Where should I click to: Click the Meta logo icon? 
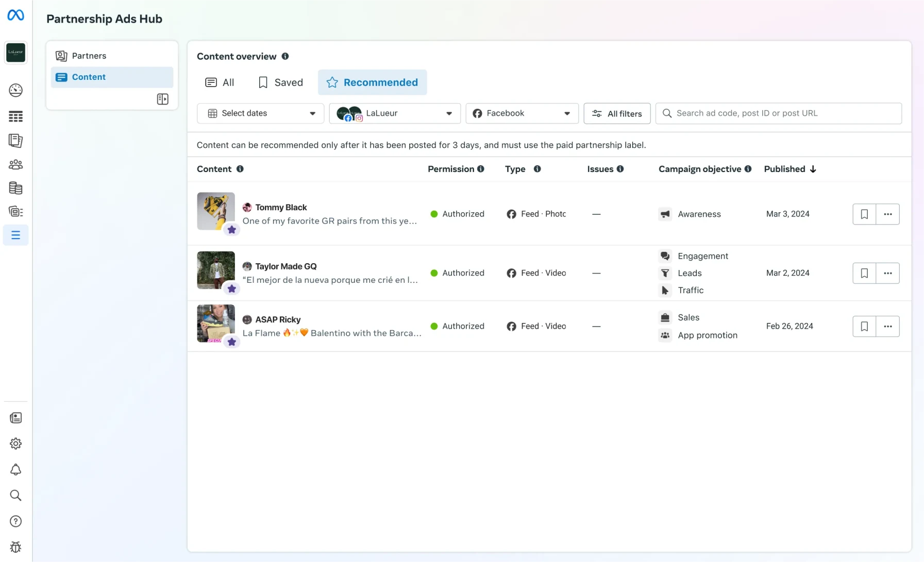tap(15, 15)
